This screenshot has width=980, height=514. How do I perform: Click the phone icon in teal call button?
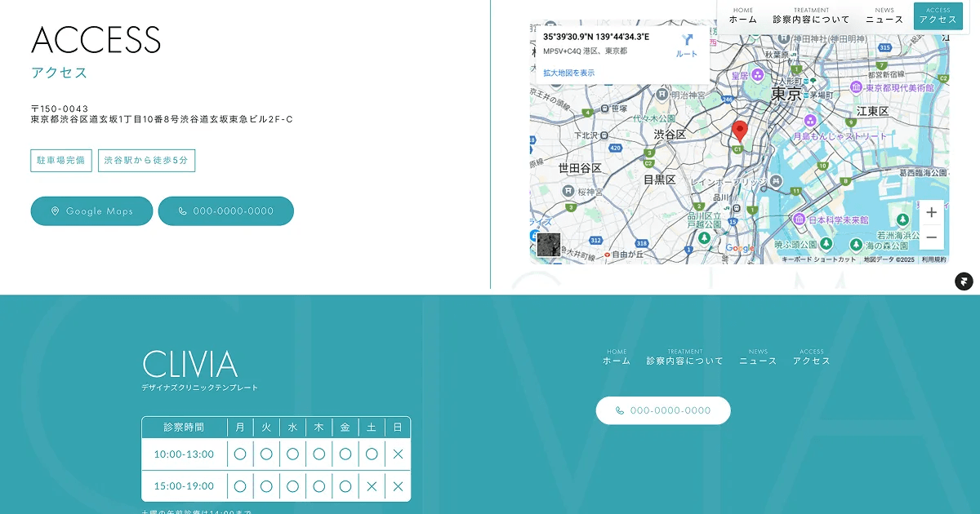[x=183, y=210]
